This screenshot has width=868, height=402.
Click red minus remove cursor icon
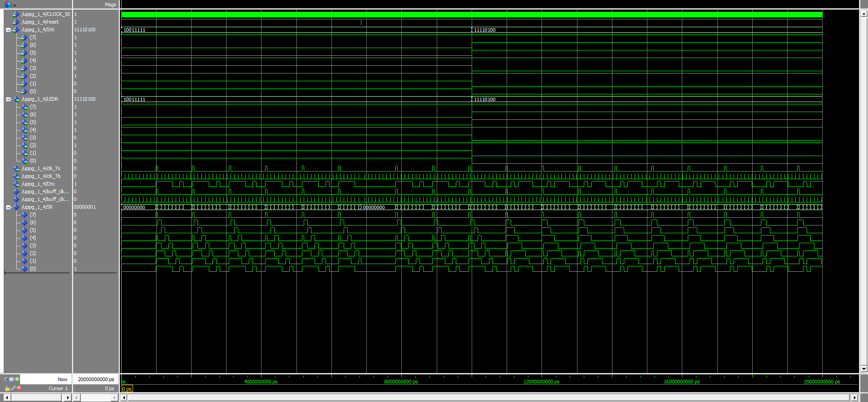coord(19,388)
